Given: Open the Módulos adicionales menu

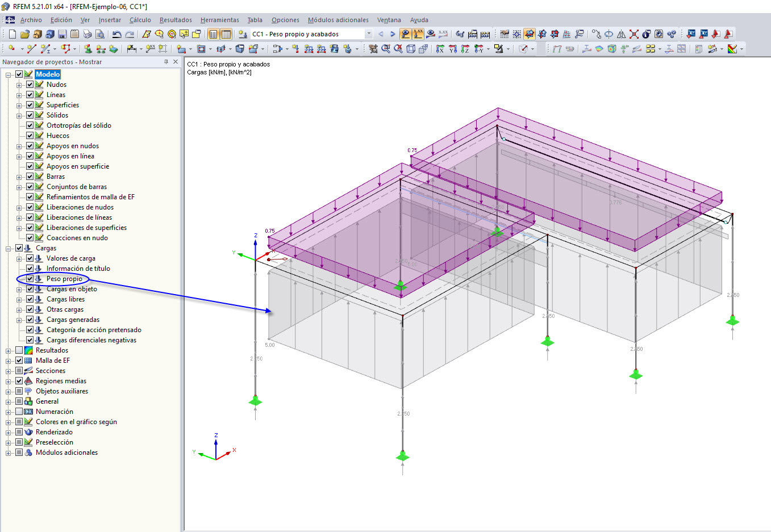Looking at the screenshot, I should 338,20.
